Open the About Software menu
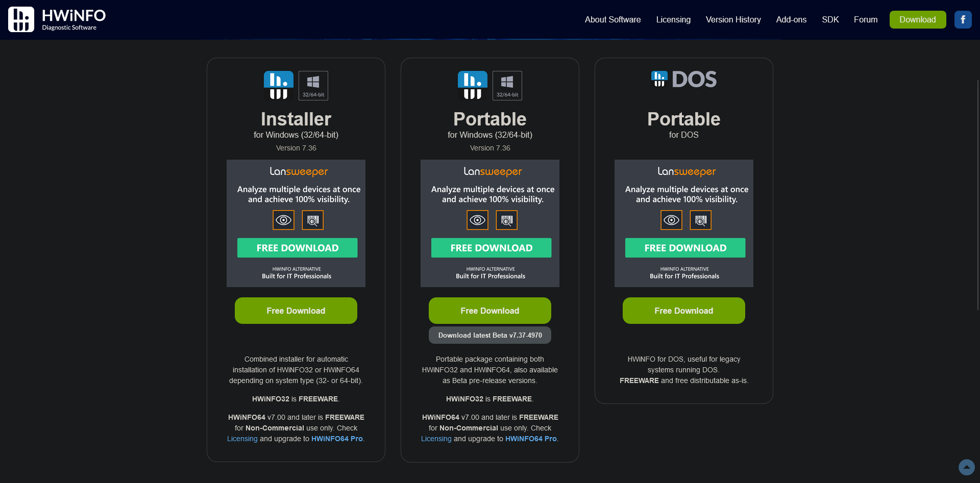 tap(612, 19)
